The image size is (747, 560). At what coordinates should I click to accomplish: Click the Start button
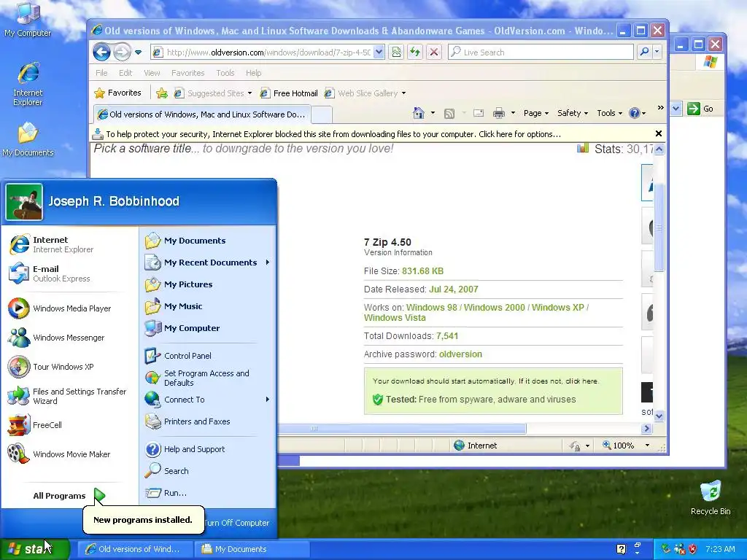tap(34, 549)
